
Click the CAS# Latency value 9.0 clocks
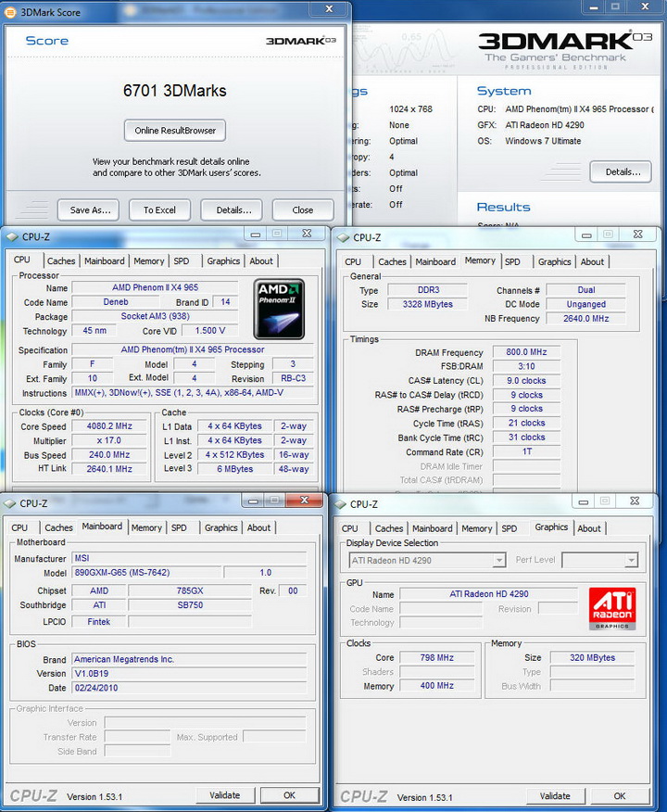tap(526, 381)
